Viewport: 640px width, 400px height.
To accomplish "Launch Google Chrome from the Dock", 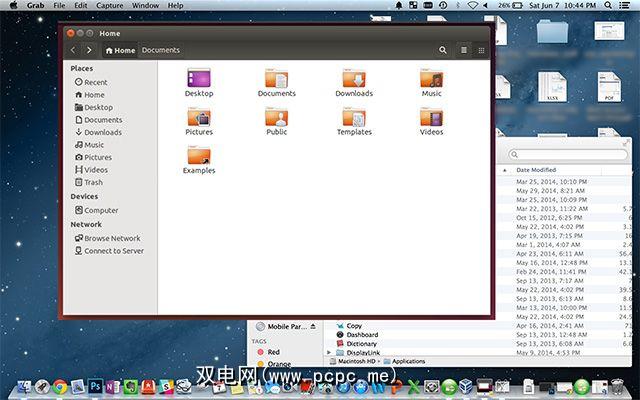I will tap(60, 386).
